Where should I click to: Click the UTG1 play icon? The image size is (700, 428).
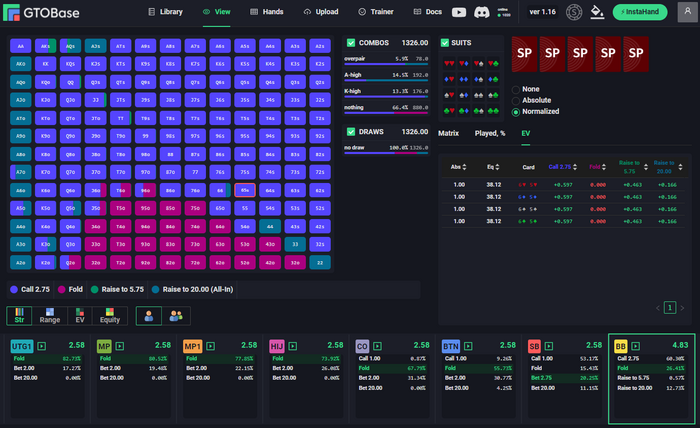(x=42, y=346)
